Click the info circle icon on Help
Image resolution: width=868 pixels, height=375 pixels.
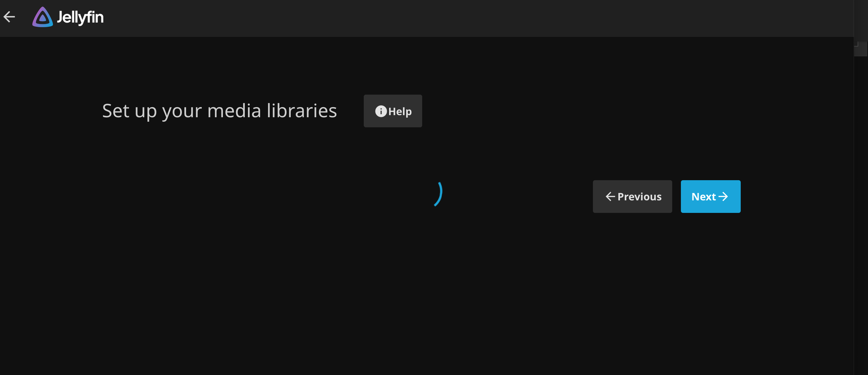coord(381,111)
